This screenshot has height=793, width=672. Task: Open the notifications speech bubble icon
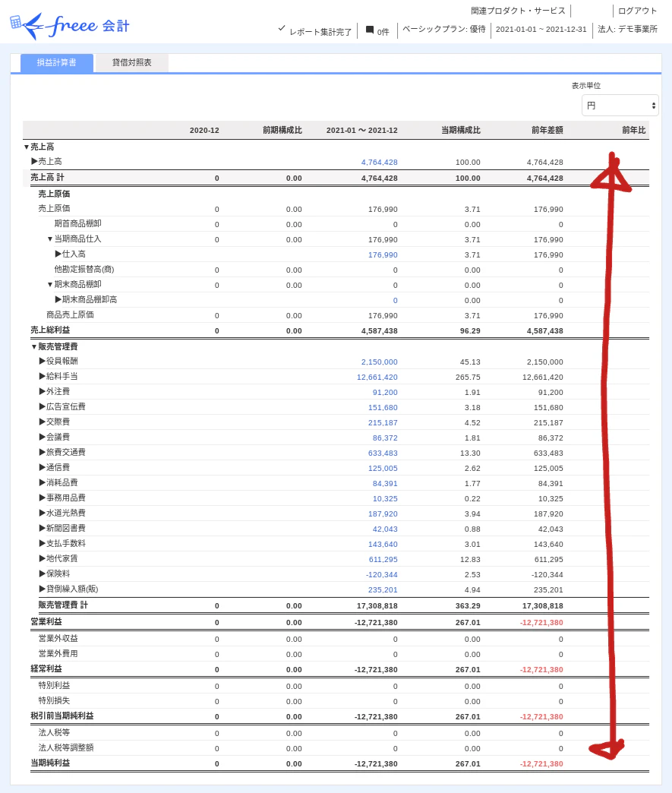(x=370, y=30)
